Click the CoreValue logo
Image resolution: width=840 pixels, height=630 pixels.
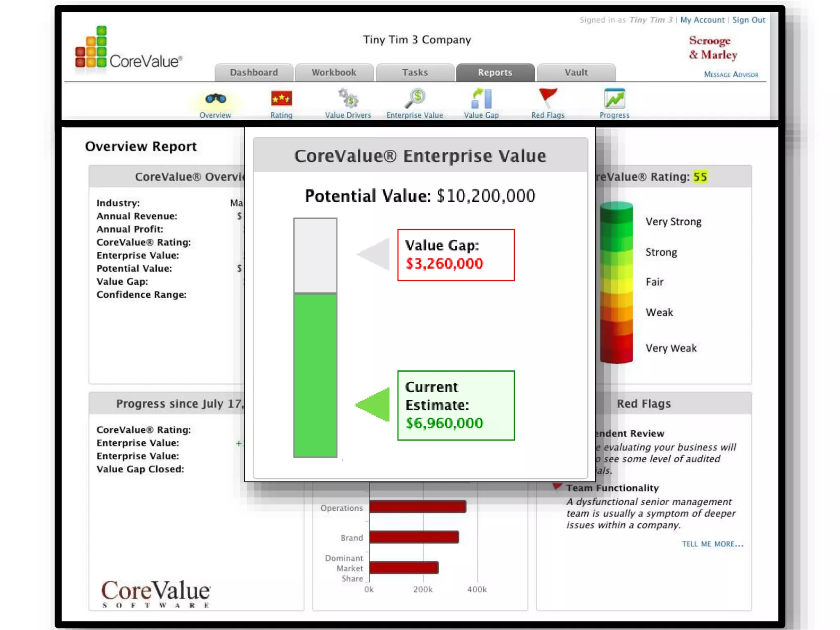coord(128,49)
